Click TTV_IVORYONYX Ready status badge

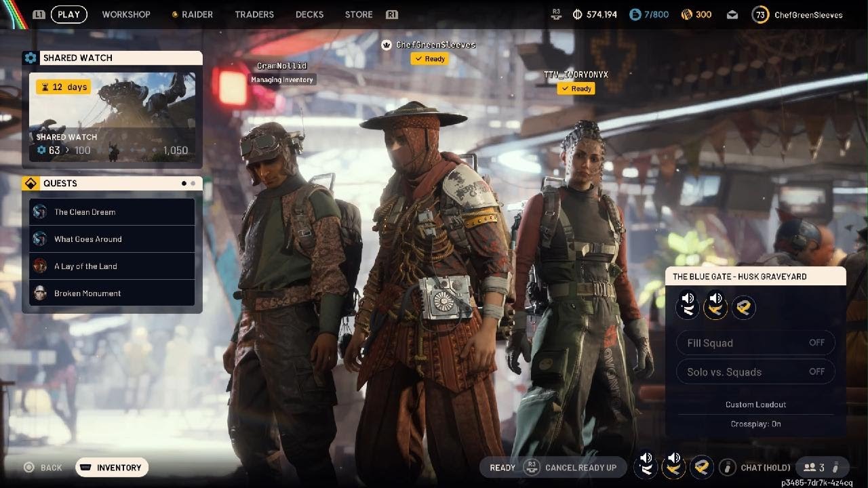tap(576, 89)
